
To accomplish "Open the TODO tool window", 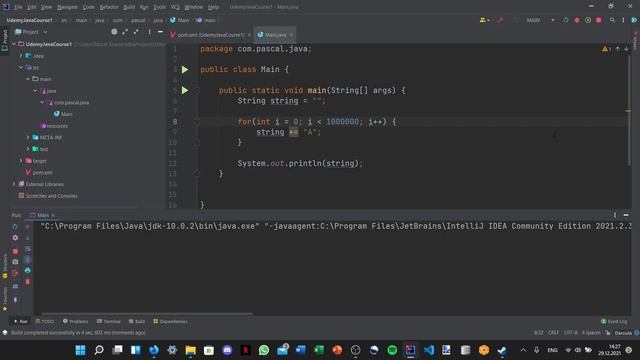I will click(x=45, y=322).
